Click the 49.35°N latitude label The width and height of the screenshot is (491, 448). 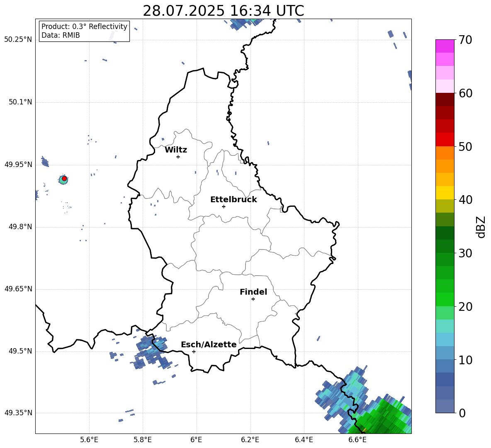pyautogui.click(x=18, y=413)
